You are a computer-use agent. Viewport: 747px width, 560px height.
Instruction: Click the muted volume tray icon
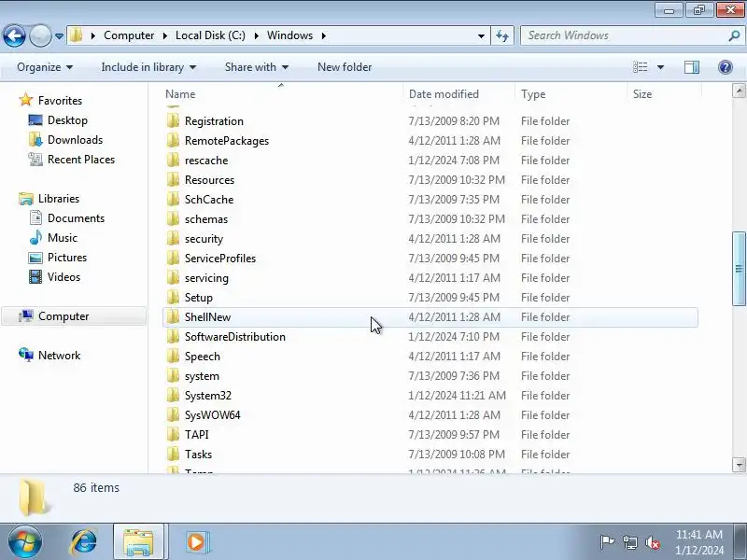coord(652,542)
